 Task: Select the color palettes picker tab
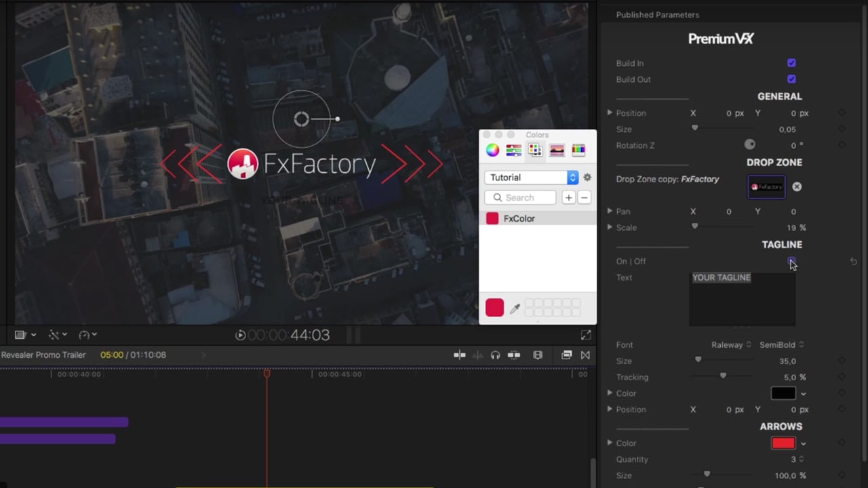coord(535,150)
